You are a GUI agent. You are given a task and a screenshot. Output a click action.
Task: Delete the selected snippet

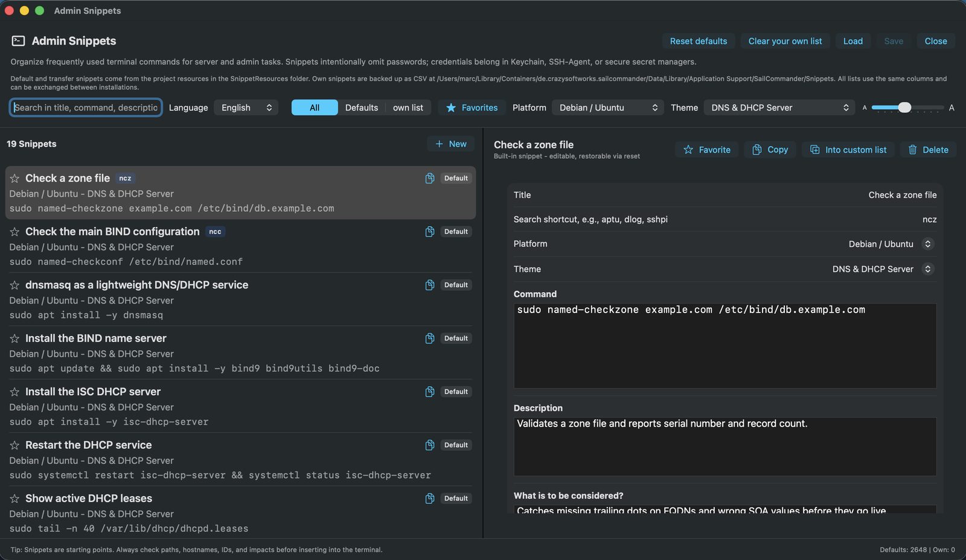pyautogui.click(x=929, y=150)
